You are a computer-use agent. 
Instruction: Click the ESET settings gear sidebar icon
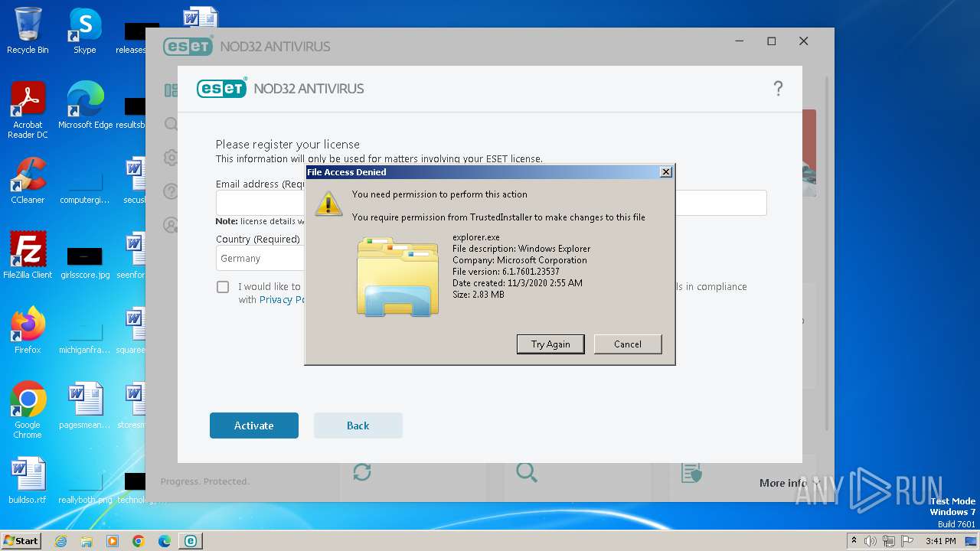pyautogui.click(x=171, y=158)
